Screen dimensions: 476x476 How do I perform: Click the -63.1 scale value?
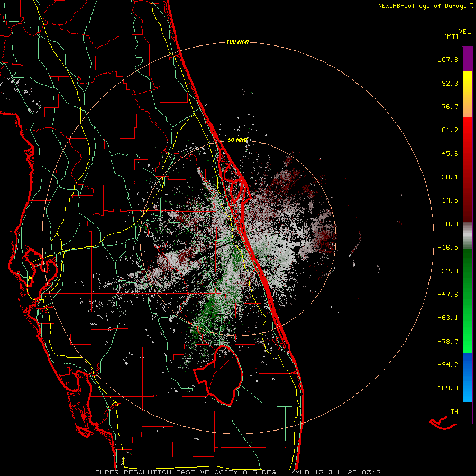point(448,318)
